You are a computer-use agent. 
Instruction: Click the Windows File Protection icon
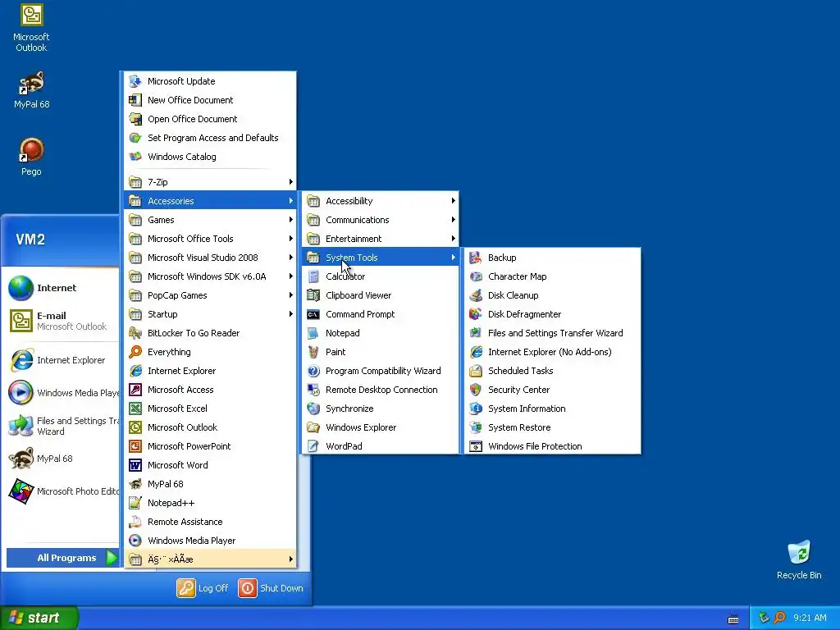(475, 446)
